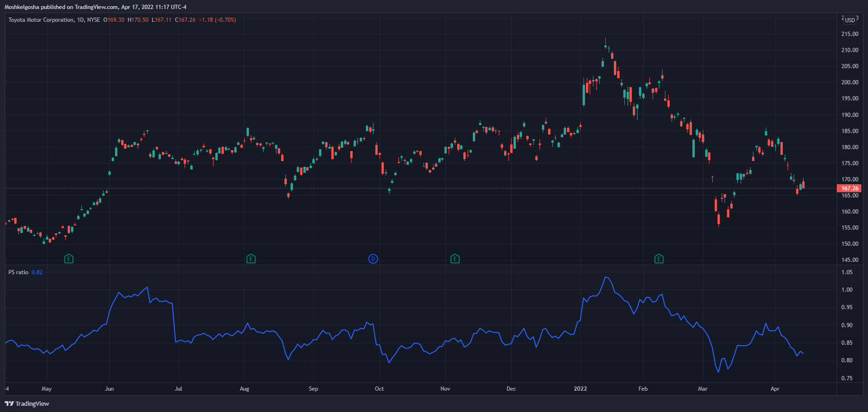
Task: Click the Sep label on time axis
Action: [x=313, y=389]
